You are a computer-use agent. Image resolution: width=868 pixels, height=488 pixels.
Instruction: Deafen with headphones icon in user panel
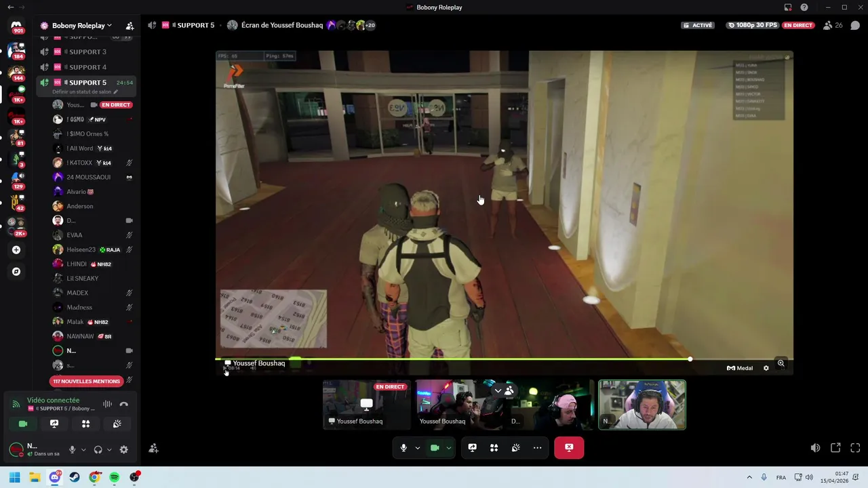(x=98, y=449)
